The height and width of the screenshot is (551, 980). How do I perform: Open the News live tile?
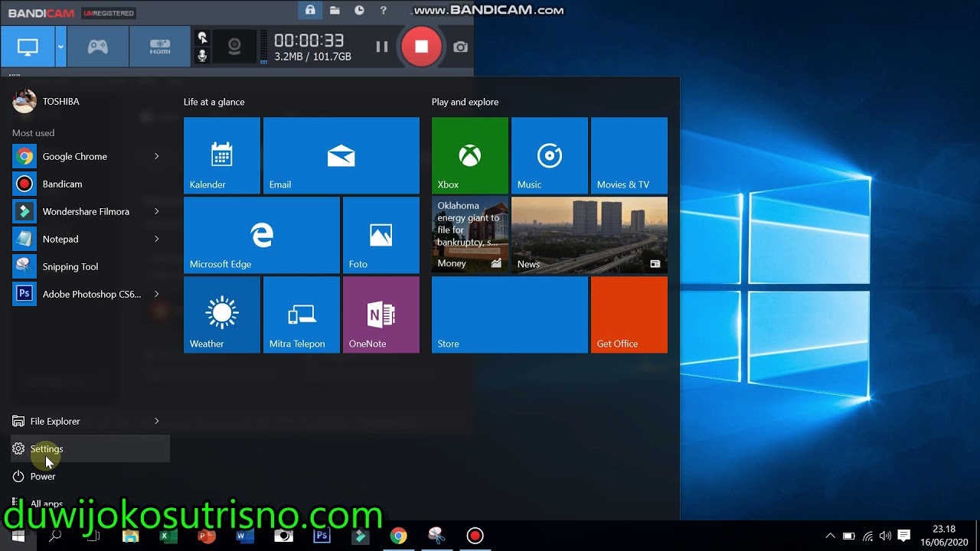pos(590,235)
